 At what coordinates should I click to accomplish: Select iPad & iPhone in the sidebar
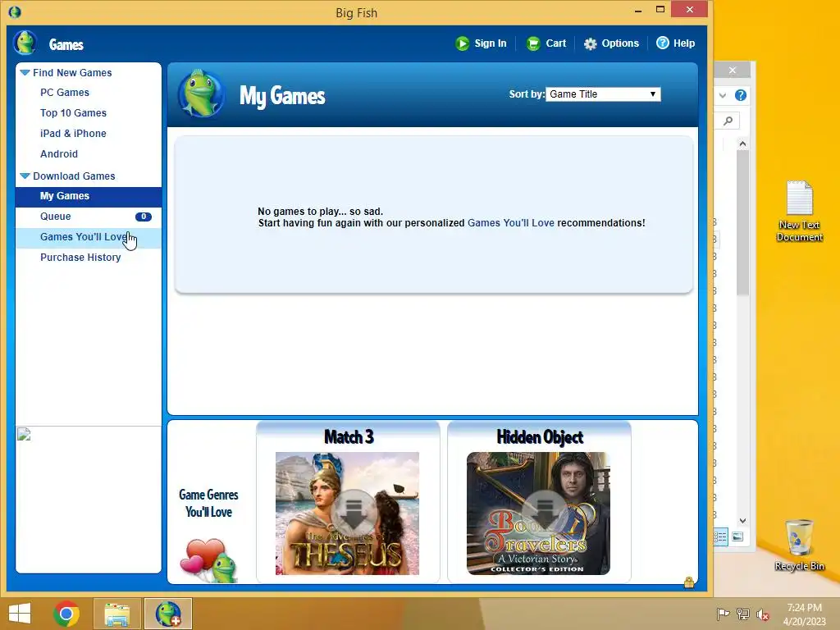pyautogui.click(x=73, y=134)
